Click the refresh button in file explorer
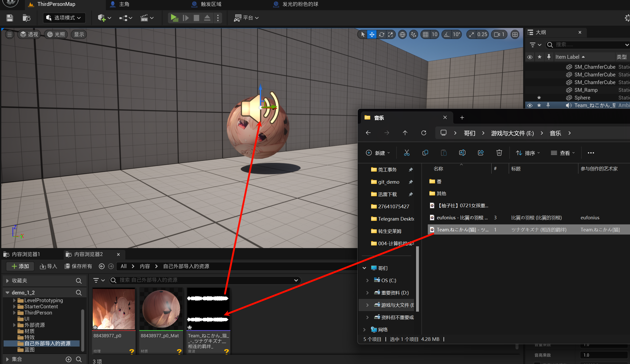630x364 pixels. (424, 133)
